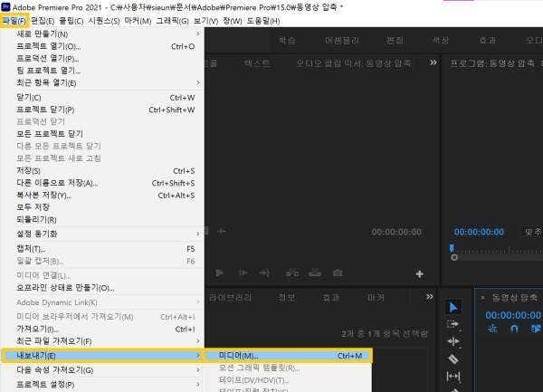Open the 클립(C) menu

[x=71, y=21]
